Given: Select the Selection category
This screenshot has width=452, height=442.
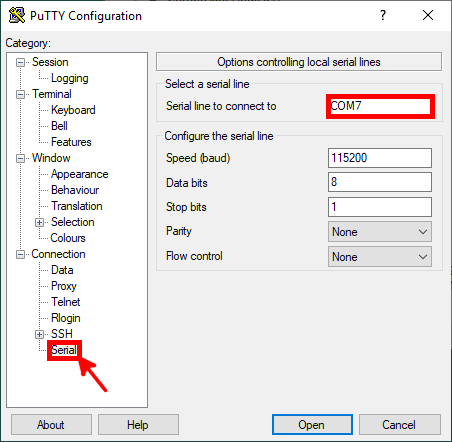Looking at the screenshot, I should pos(73,222).
